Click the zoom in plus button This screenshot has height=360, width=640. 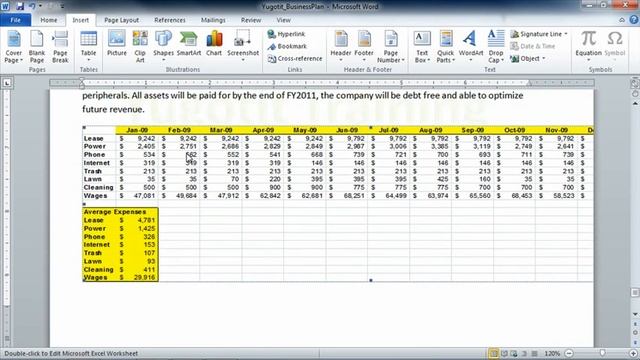[633, 353]
